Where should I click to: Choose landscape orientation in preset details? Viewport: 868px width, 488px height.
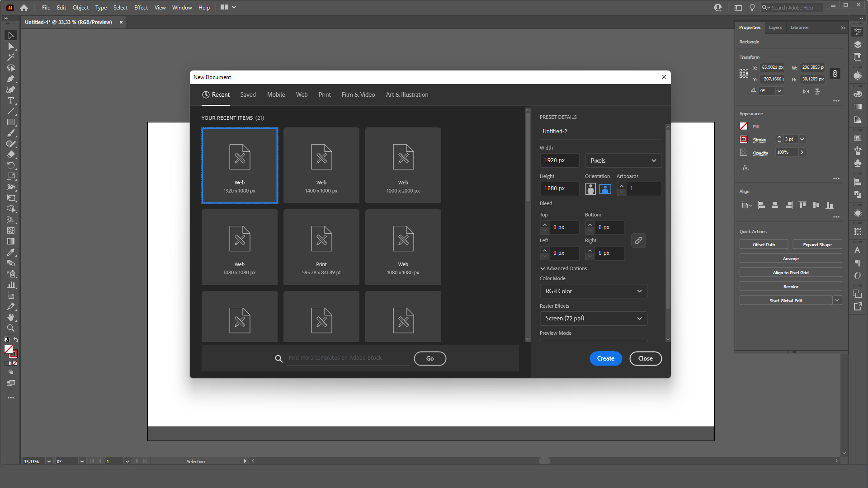coord(605,189)
